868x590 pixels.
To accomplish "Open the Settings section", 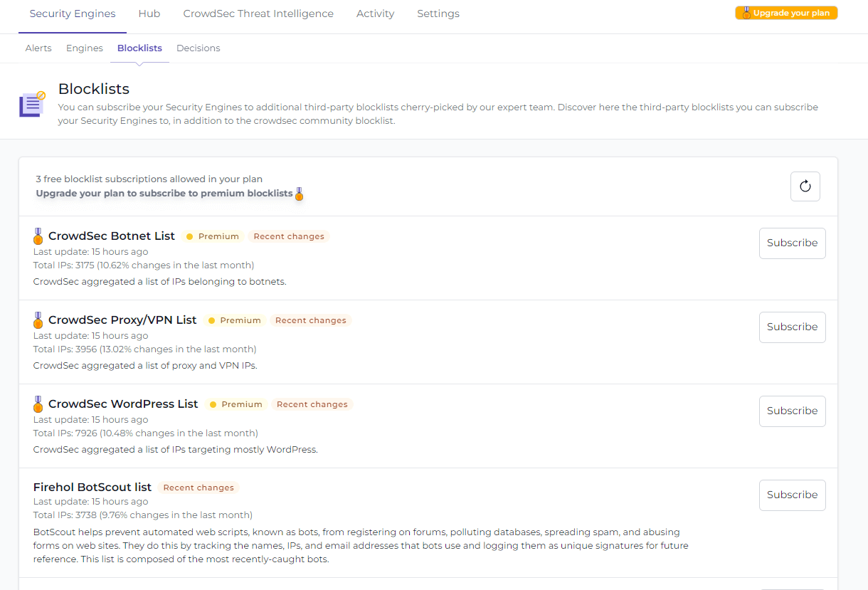I will coord(438,13).
